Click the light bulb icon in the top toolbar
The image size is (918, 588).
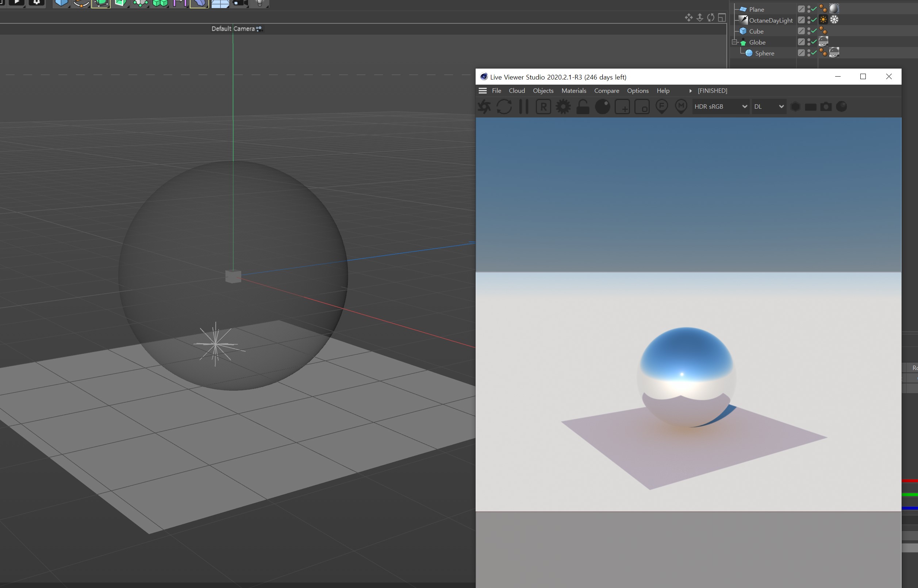click(x=260, y=3)
